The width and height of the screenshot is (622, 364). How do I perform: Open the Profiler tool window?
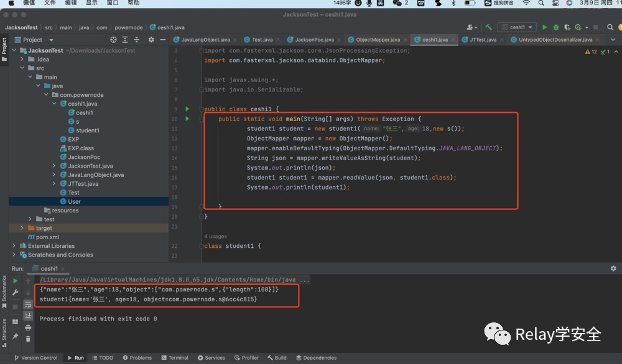click(246, 358)
